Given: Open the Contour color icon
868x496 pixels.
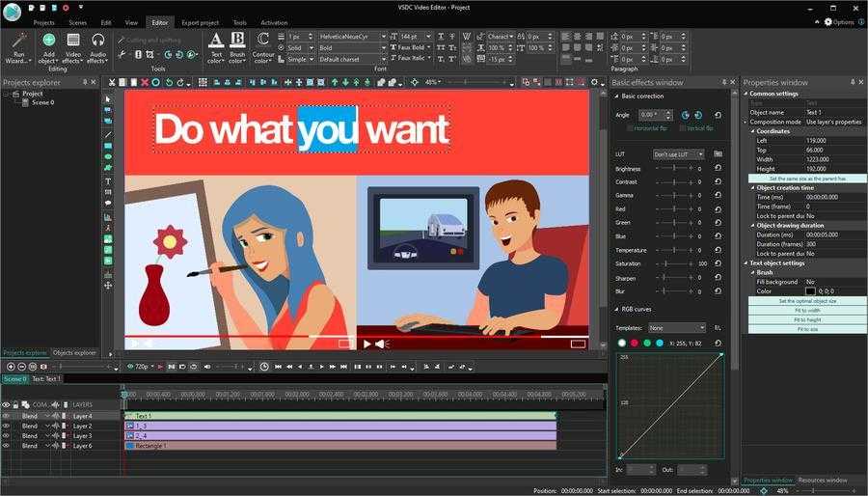Looking at the screenshot, I should pyautogui.click(x=263, y=48).
